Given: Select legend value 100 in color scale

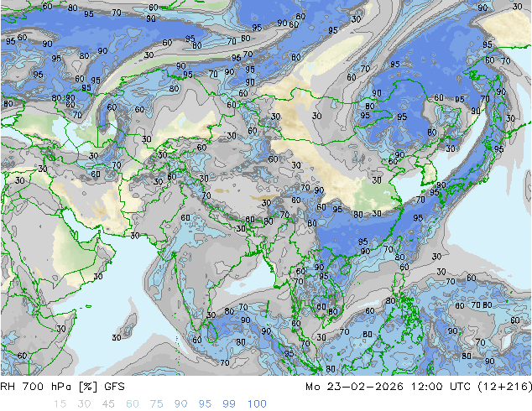Looking at the screenshot, I should [x=257, y=404].
